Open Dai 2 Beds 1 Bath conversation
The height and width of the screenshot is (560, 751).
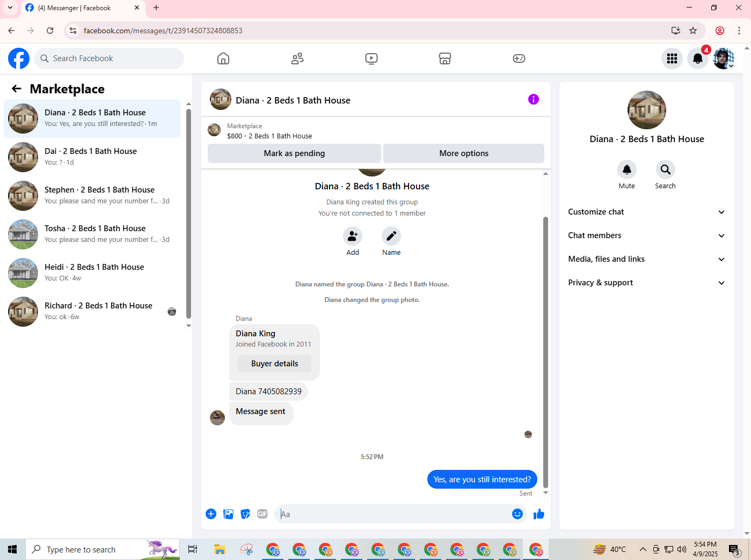point(92,157)
